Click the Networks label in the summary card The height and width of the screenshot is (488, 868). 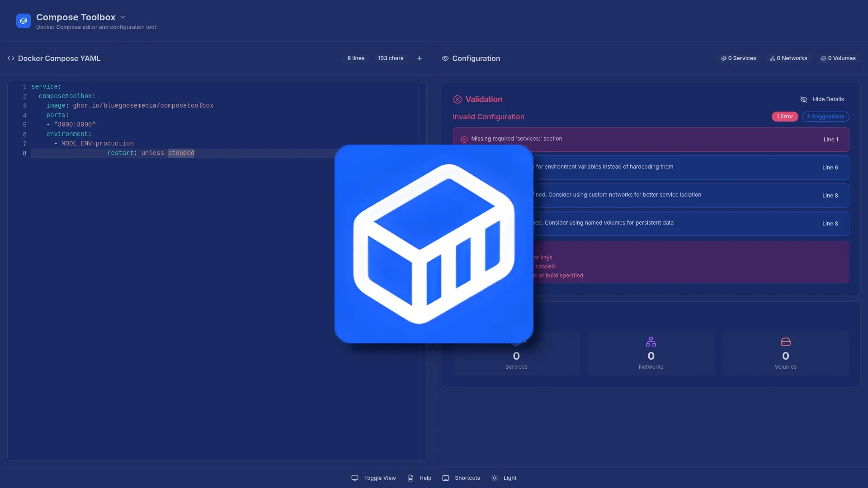(x=651, y=367)
